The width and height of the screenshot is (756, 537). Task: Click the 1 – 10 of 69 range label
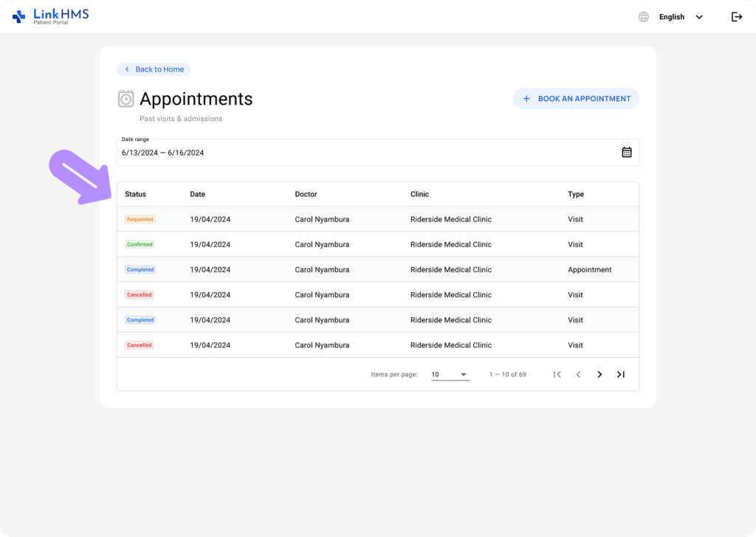(x=508, y=374)
